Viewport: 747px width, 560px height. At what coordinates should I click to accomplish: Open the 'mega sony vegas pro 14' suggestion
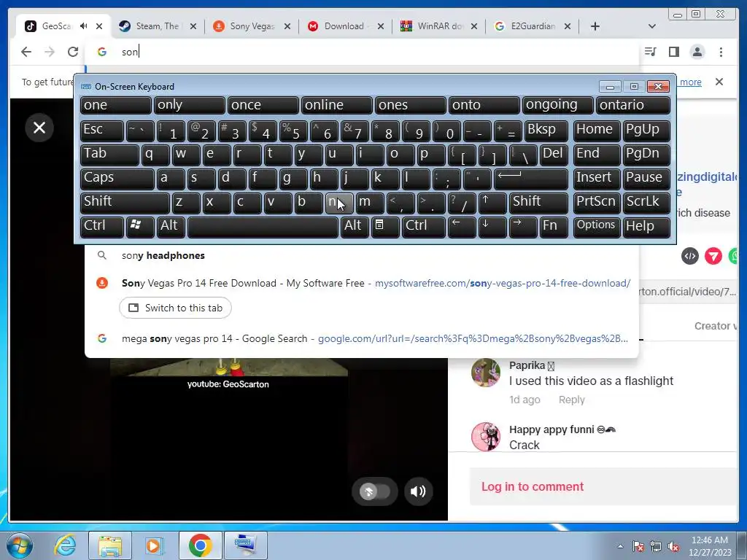tap(361, 338)
